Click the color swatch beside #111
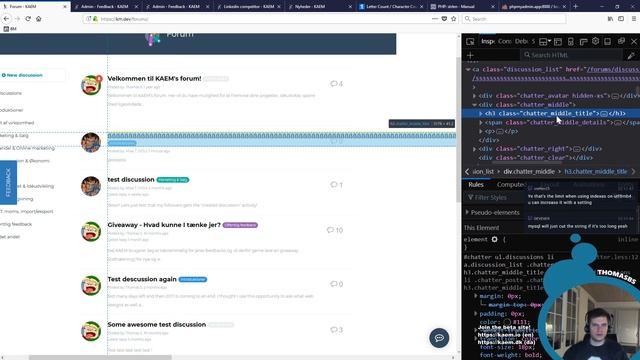The width and height of the screenshot is (640, 360). tap(507, 322)
